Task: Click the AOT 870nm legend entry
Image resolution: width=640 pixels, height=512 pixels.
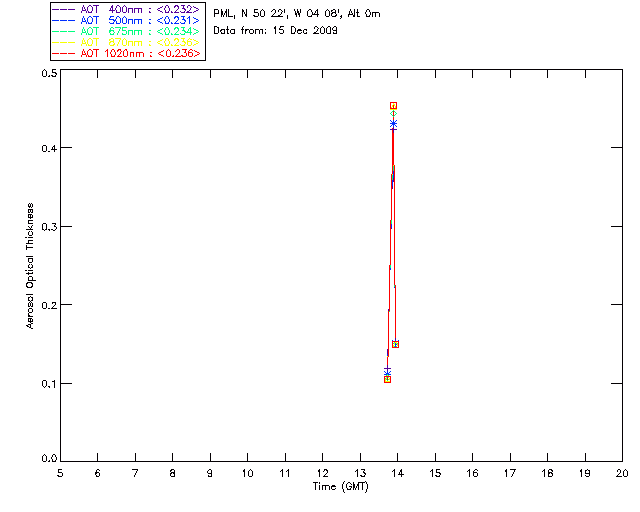Action: coord(127,42)
